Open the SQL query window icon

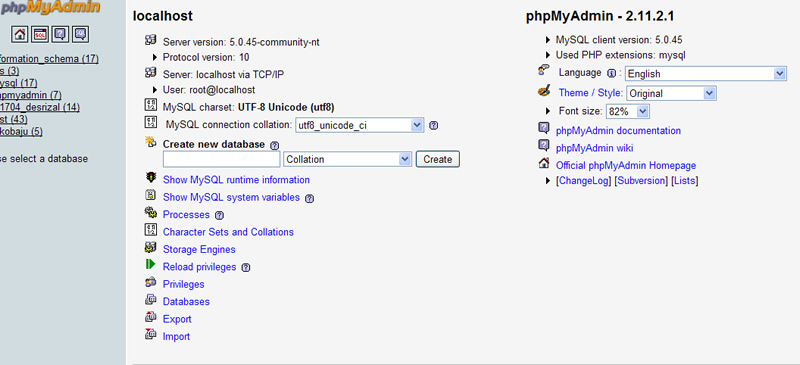coord(40,35)
